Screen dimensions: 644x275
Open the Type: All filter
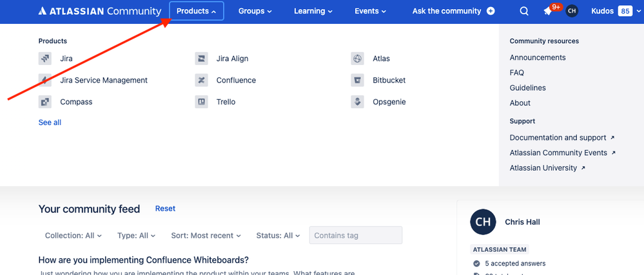(137, 236)
